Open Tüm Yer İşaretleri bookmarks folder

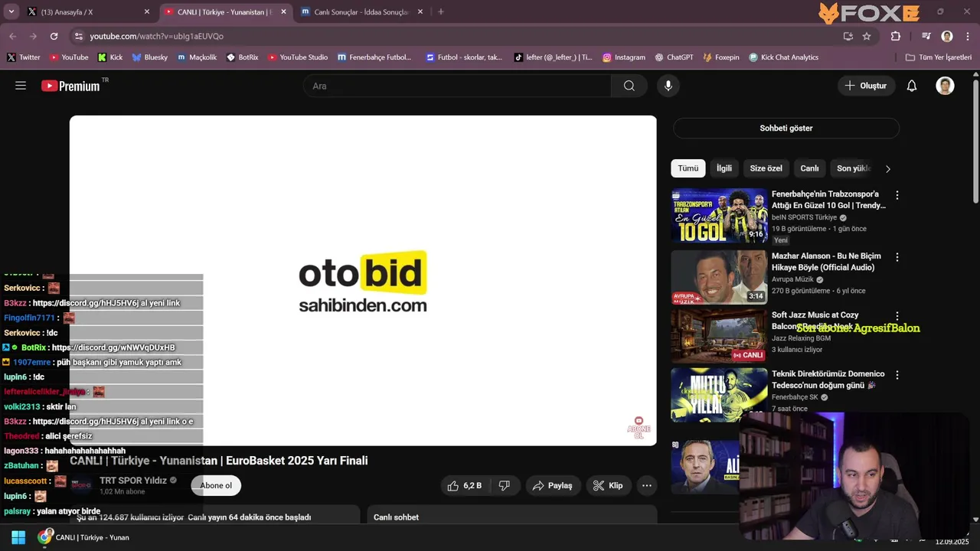coord(939,57)
